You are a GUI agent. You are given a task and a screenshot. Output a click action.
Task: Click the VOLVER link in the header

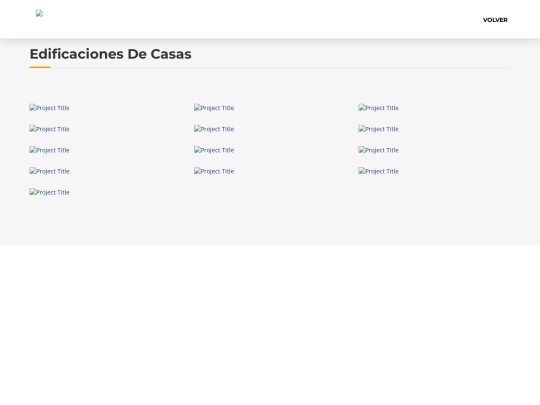[x=495, y=20]
